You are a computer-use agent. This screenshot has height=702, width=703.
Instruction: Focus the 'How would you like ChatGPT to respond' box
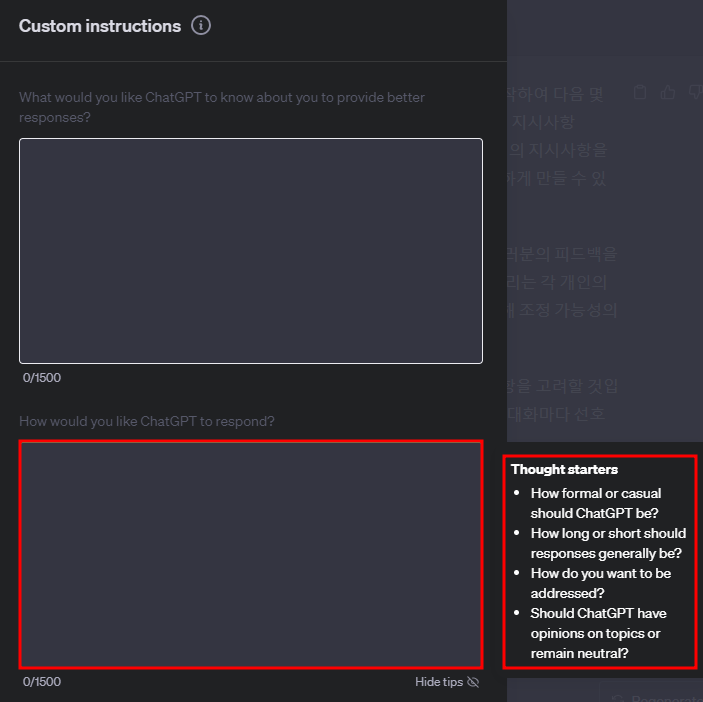251,555
